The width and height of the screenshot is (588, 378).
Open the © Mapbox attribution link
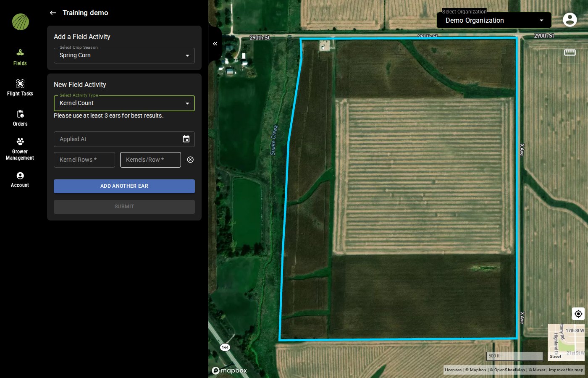coord(476,370)
